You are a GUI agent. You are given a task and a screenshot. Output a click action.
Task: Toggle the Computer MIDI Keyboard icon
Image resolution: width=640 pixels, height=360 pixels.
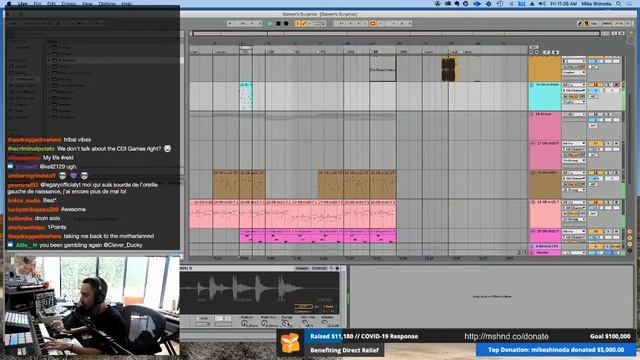587,24
